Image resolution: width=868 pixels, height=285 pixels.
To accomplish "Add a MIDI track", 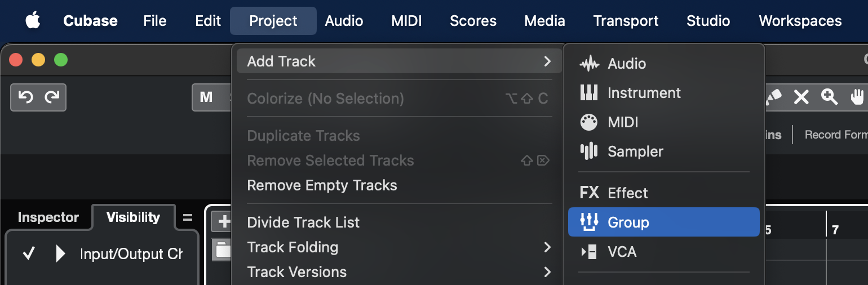I will click(x=622, y=122).
